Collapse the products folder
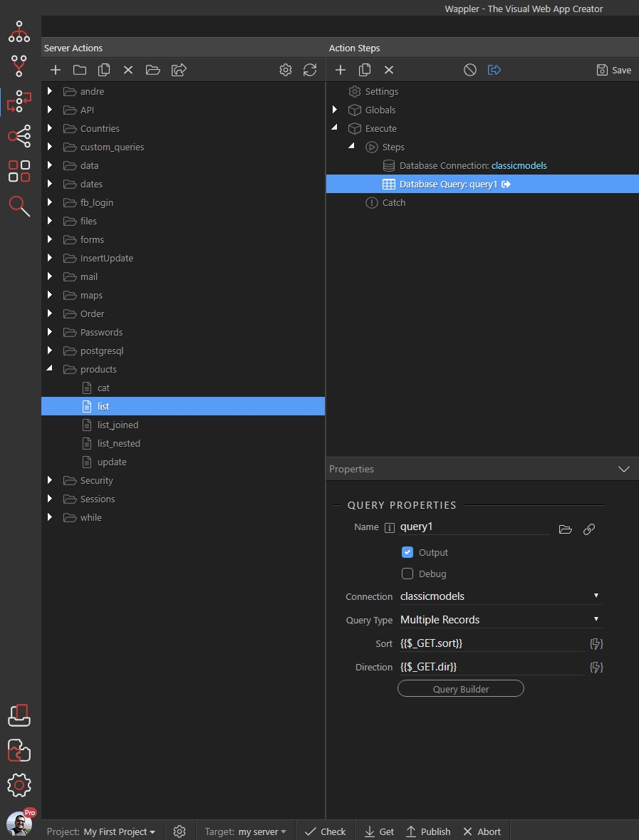Viewport: 639px width, 840px height. click(x=50, y=368)
